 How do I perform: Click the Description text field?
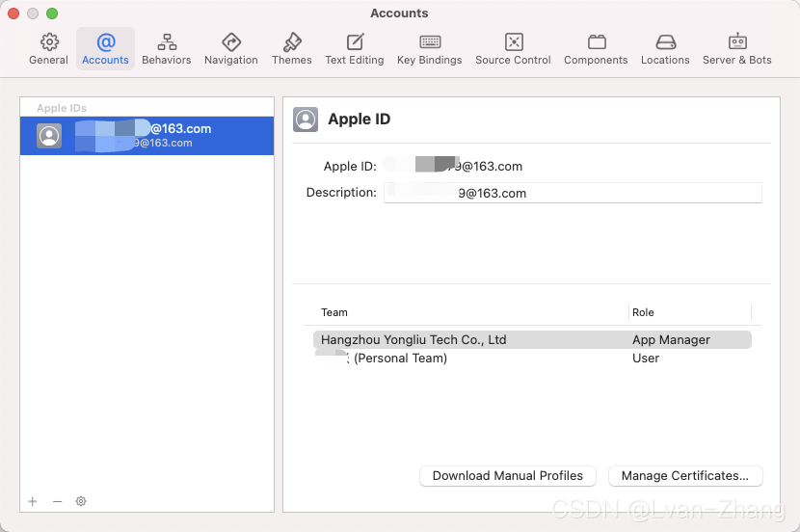573,193
